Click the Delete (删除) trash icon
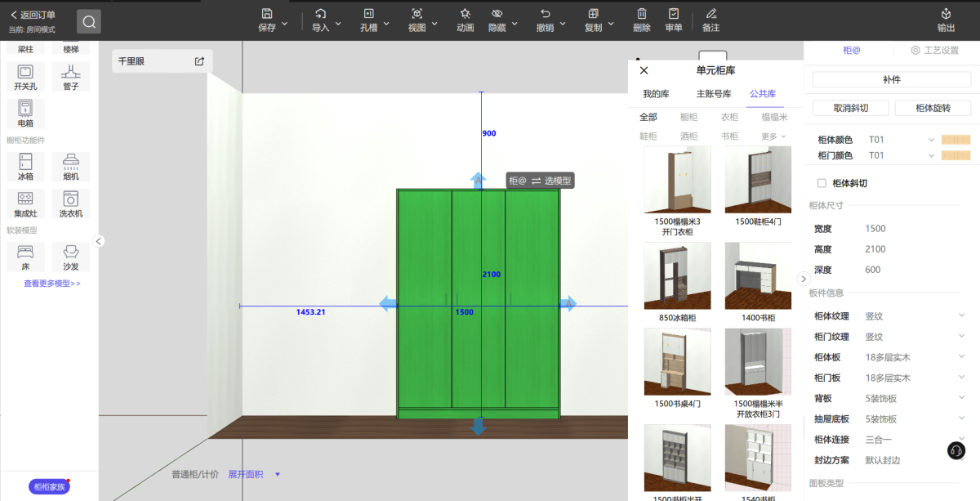 pyautogui.click(x=642, y=14)
